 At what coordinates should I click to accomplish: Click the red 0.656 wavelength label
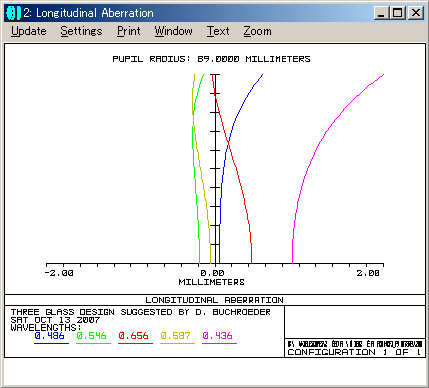click(x=133, y=336)
